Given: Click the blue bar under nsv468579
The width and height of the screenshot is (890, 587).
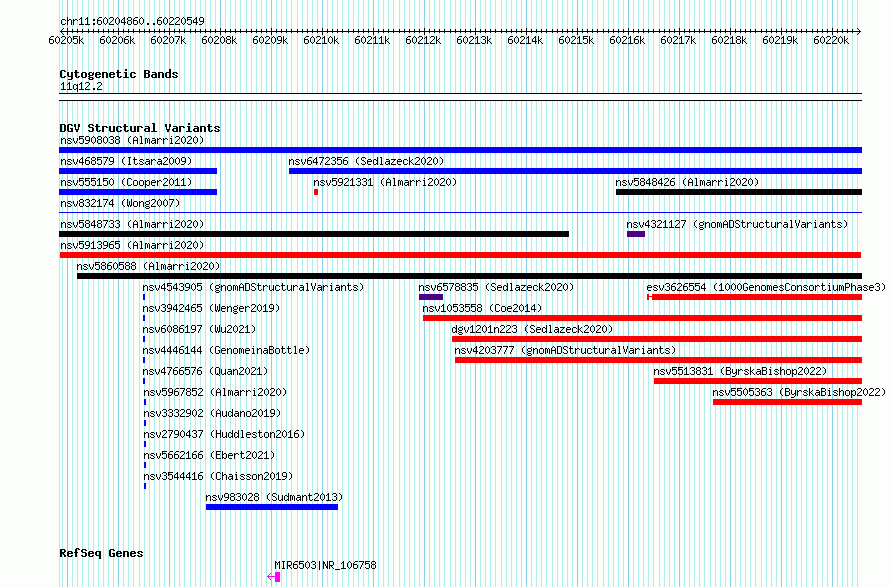Looking at the screenshot, I should [138, 171].
